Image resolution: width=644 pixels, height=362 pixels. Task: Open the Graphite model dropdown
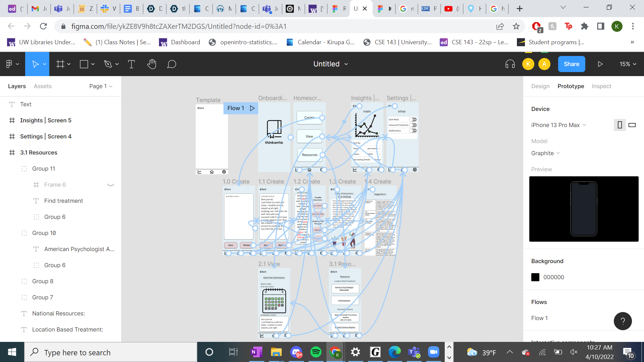coord(545,153)
